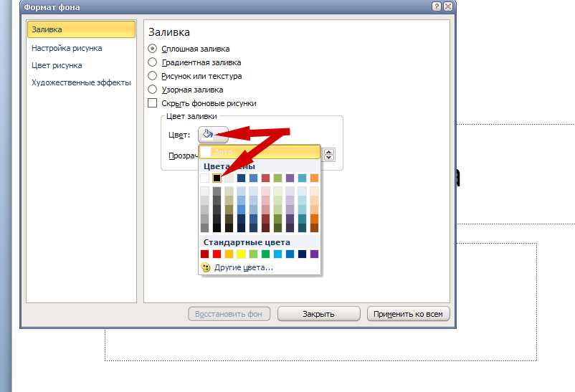Image resolution: width=575 pixels, height=392 pixels.
Task: Switch to Цвет рисунка section
Action: pyautogui.click(x=57, y=65)
